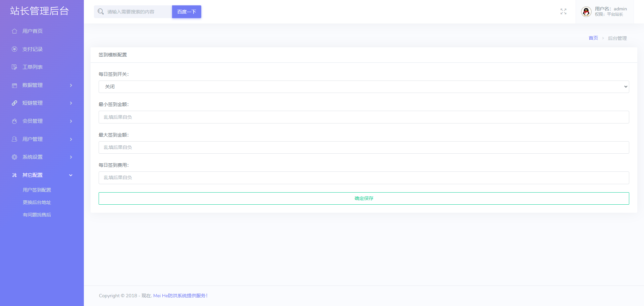The height and width of the screenshot is (306, 644).
Task: Click the 首页 breadcrumb link
Action: pyautogui.click(x=593, y=38)
